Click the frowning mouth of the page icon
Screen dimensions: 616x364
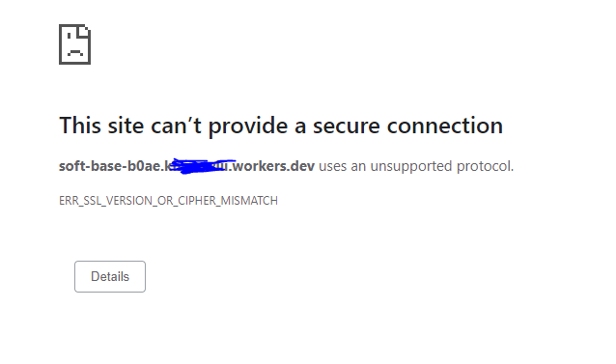click(x=75, y=52)
